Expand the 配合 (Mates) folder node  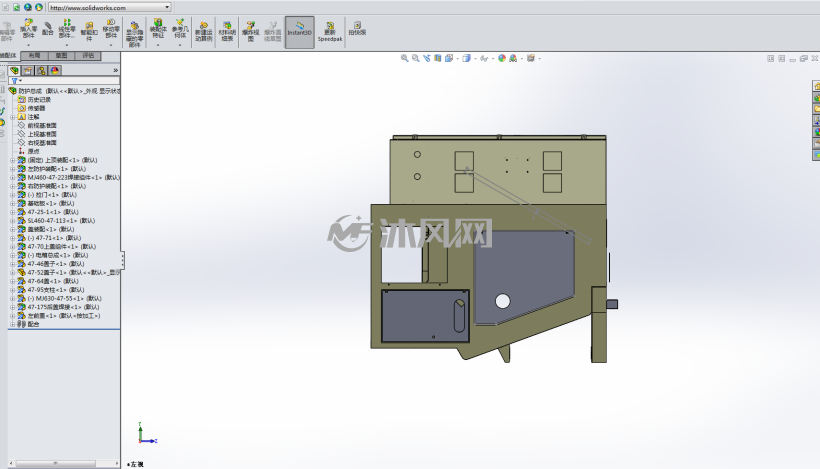13,324
